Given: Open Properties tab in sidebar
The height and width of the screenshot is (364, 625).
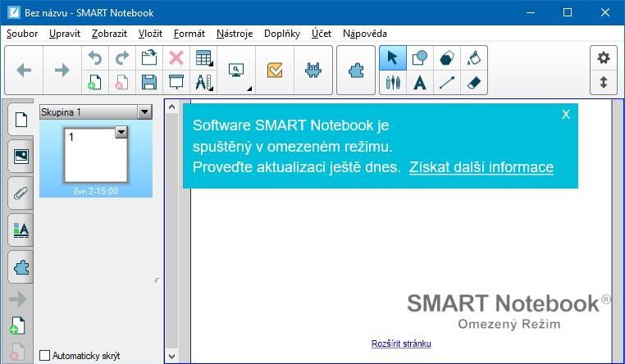Looking at the screenshot, I should pyautogui.click(x=21, y=230).
